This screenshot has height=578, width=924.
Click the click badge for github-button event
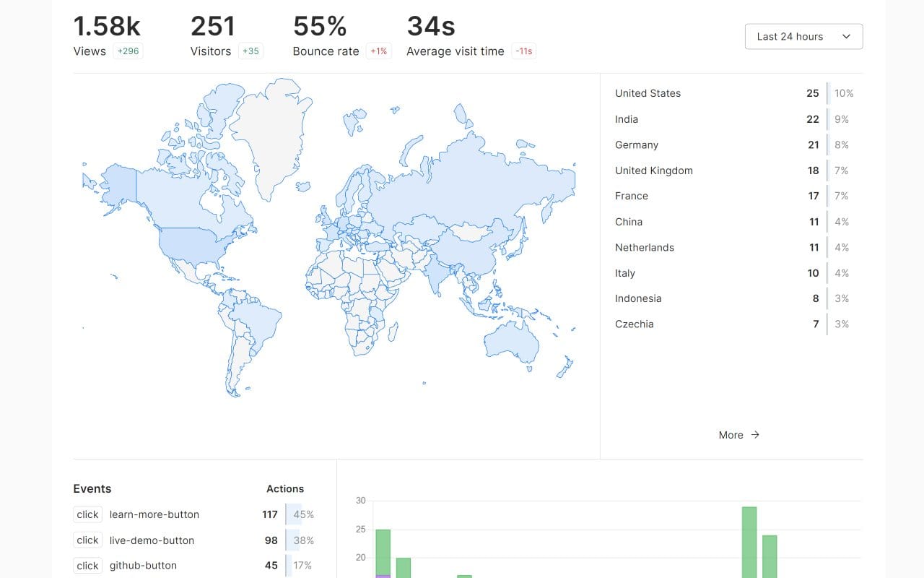pos(87,566)
